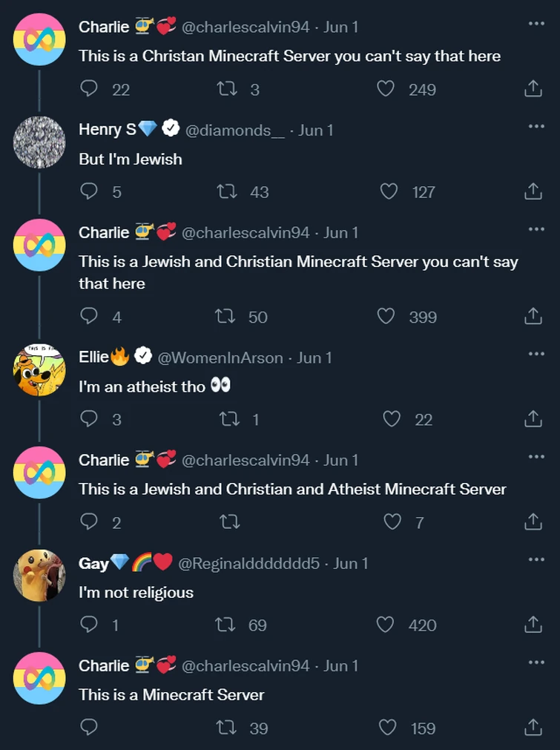Open the more options menu on Henry S's tweet

pos(538,127)
